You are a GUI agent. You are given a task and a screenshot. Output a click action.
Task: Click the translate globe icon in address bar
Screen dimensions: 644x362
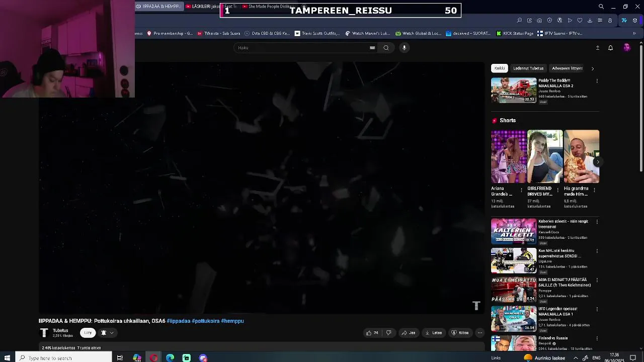click(x=559, y=21)
